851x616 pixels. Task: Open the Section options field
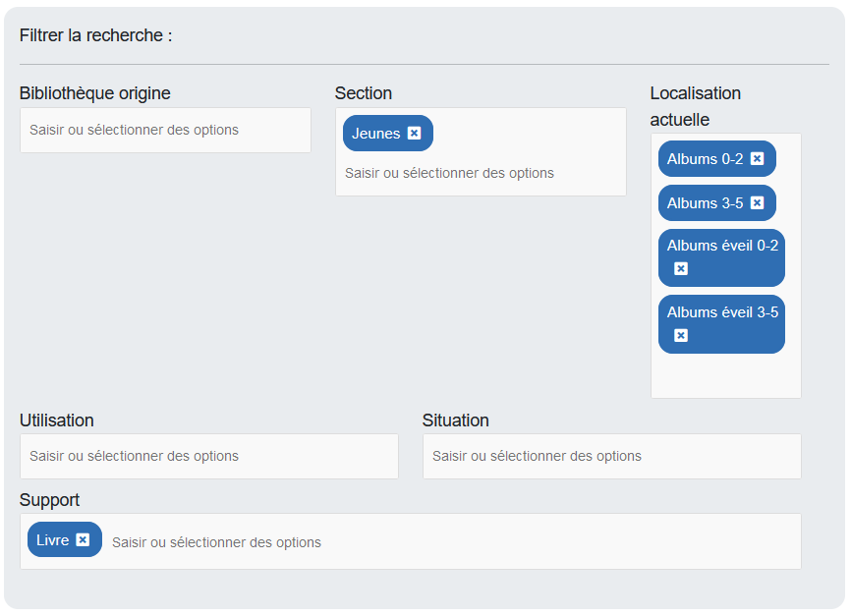[432, 172]
